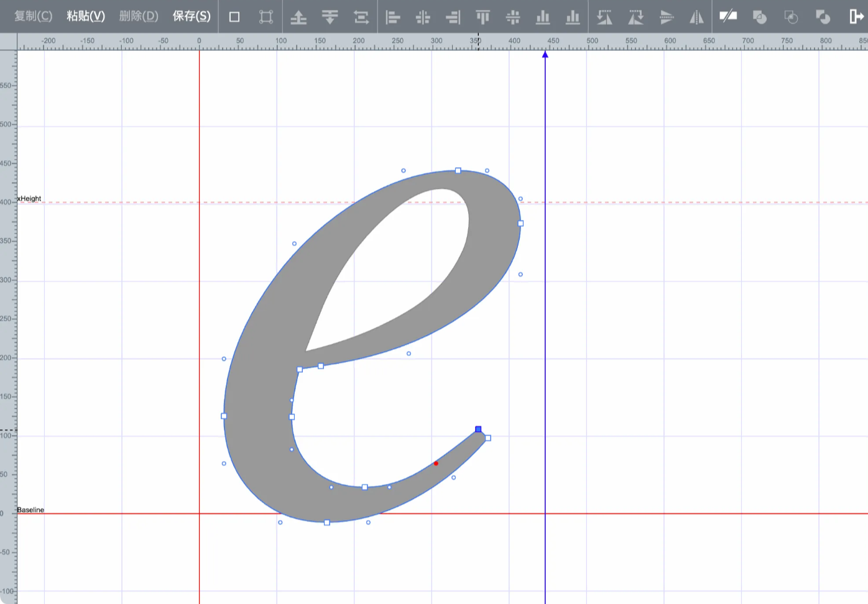Viewport: 868px width, 604px height.
Task: Click the 800 mark on horizontal ruler
Action: [x=826, y=41]
